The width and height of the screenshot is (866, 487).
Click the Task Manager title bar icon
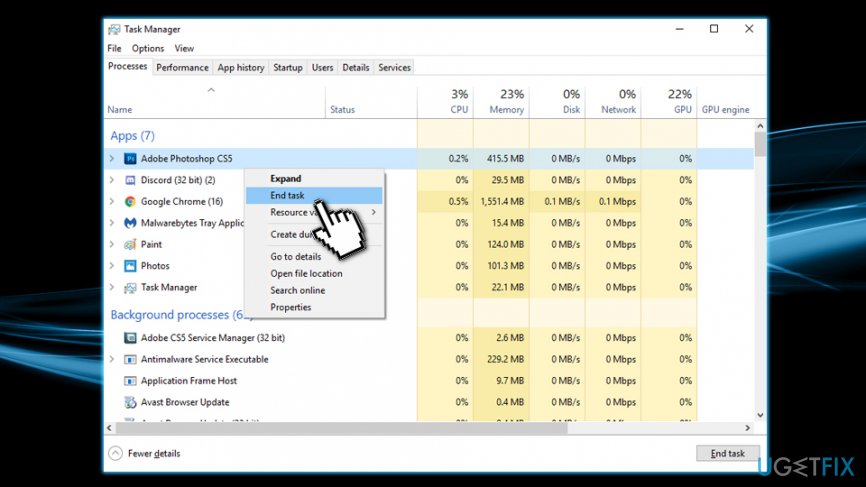[114, 29]
